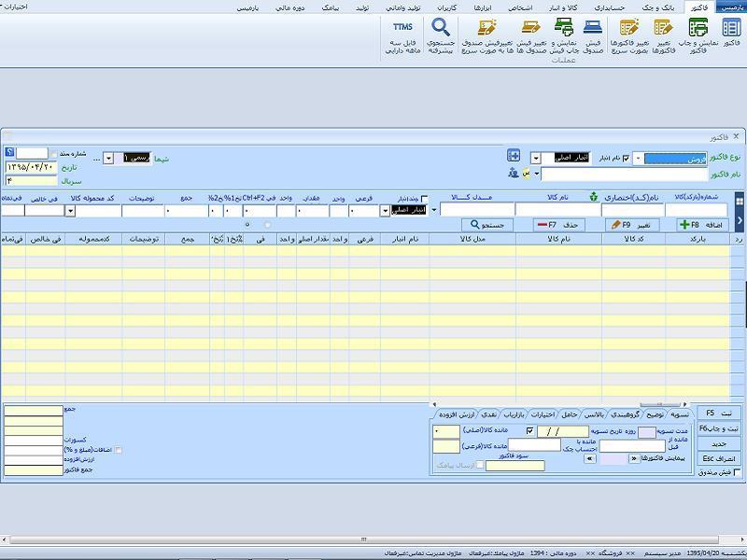Open جستجوی پیشرفته magnifier icon
This screenshot has height=560, width=747.
coord(441,35)
